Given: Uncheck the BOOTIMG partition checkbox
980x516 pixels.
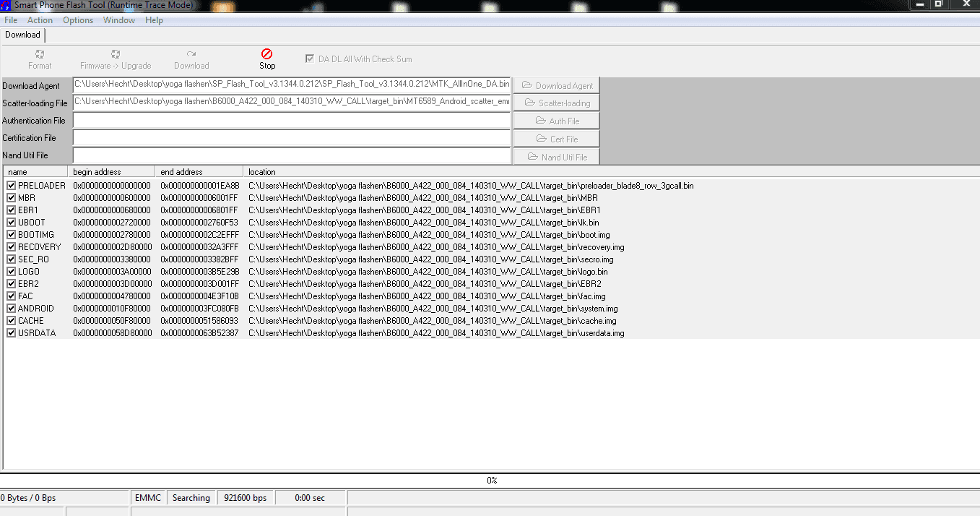Looking at the screenshot, I should click(x=11, y=235).
